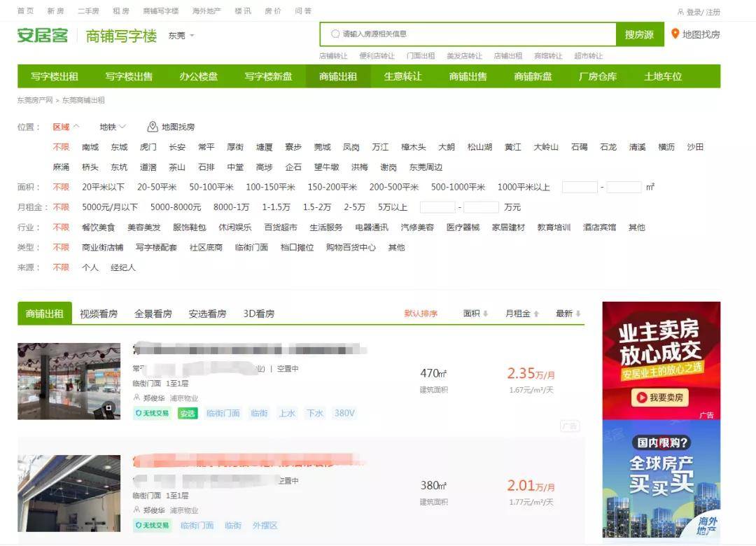
Task: Collapse the 区域 location filter
Action: pos(66,127)
